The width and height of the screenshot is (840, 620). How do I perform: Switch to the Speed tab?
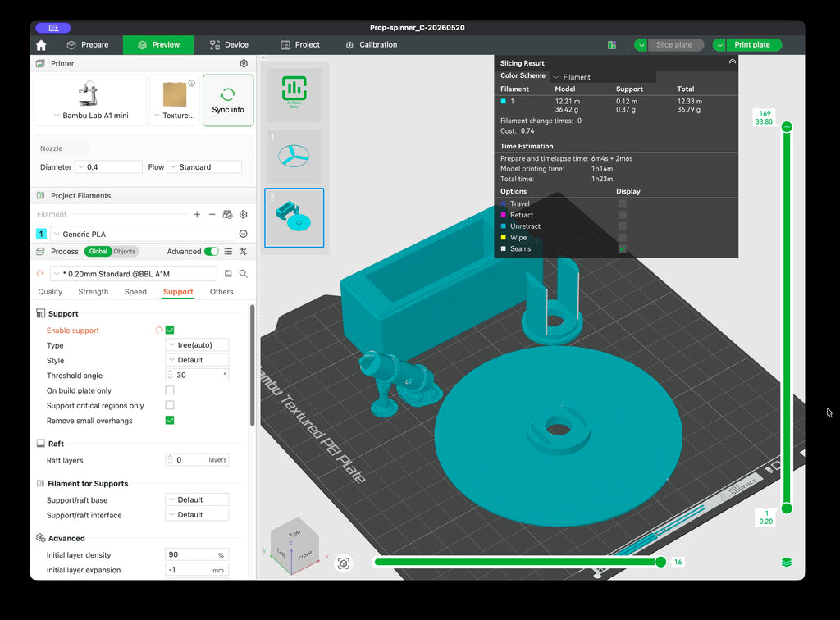click(x=135, y=292)
